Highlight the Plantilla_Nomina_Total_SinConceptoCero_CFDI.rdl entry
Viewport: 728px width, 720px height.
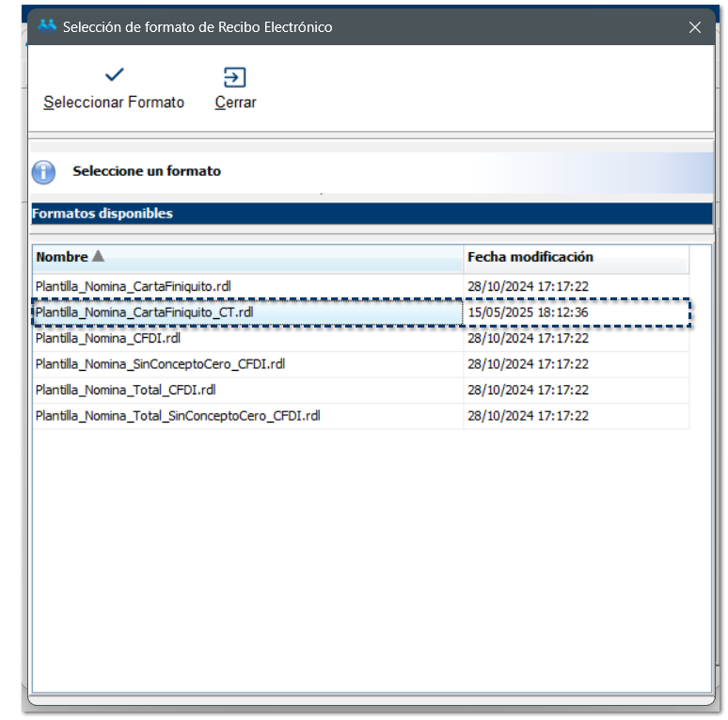click(178, 415)
